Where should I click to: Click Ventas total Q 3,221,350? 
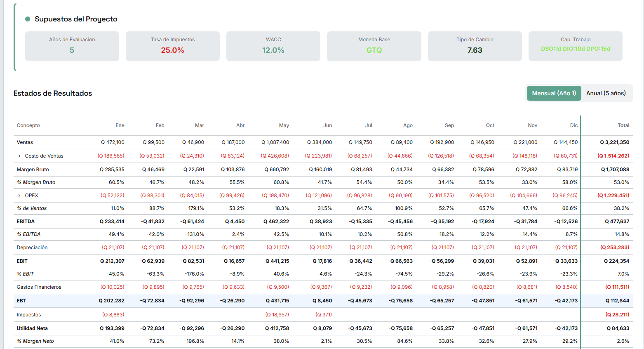pos(615,142)
